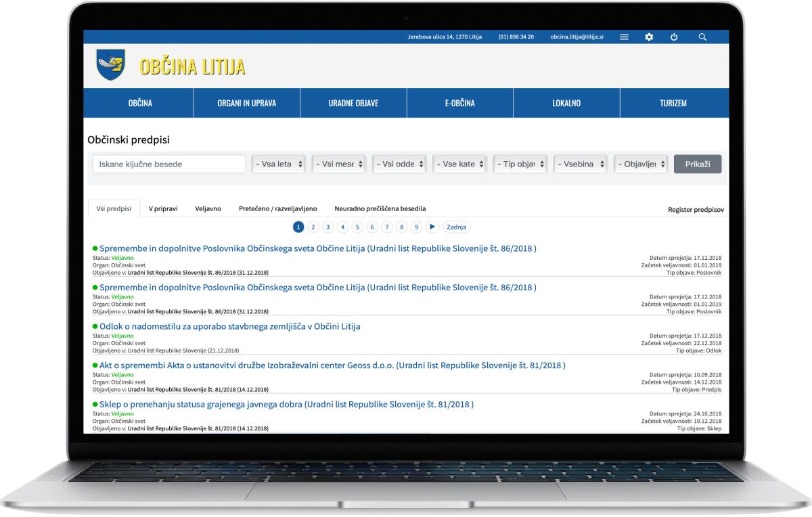Open the 'Turizem' navigation menu
Viewport: 812px width, 517px height.
click(x=673, y=104)
